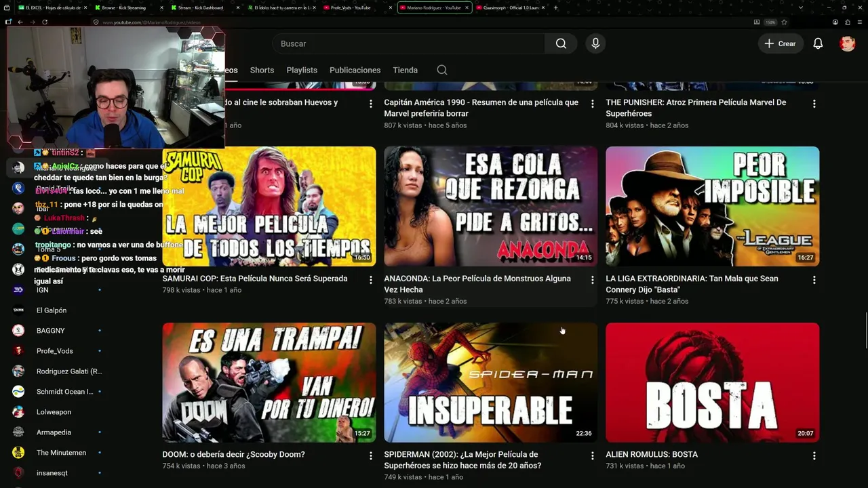Play the Peor Imposible League thumbnail
This screenshot has width=868, height=488.
(713, 206)
